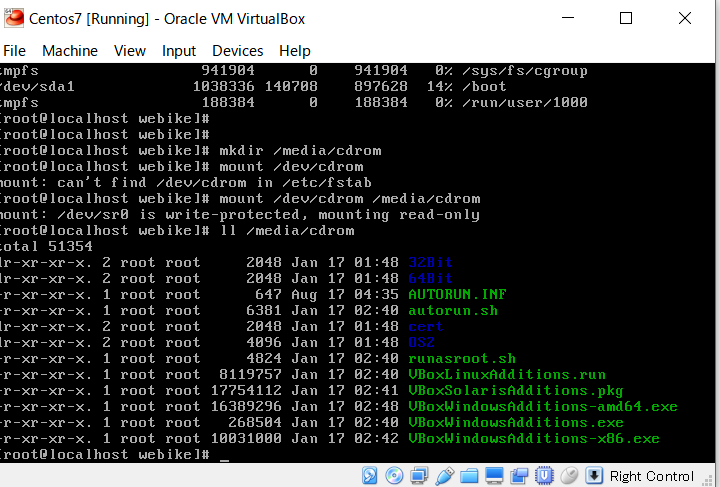Click the file size 8119757
Viewport: 720px width, 487px height.
tap(250, 375)
